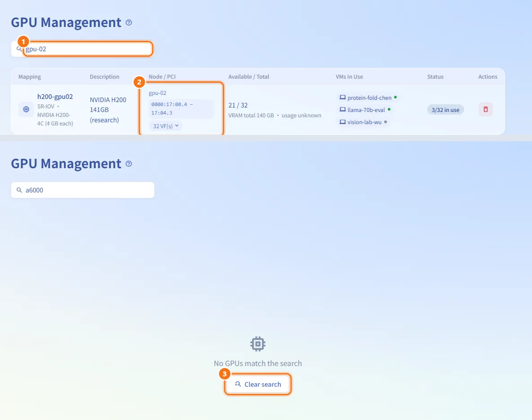Open the vision-lab-wu VM
Screen dimensions: 532x420
coord(364,122)
